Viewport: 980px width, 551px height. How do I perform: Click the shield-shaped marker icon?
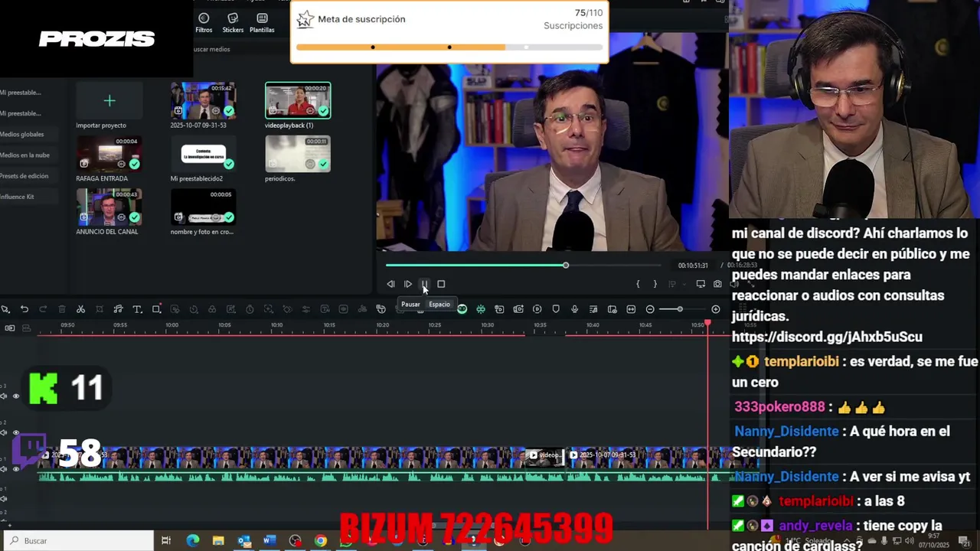click(556, 309)
